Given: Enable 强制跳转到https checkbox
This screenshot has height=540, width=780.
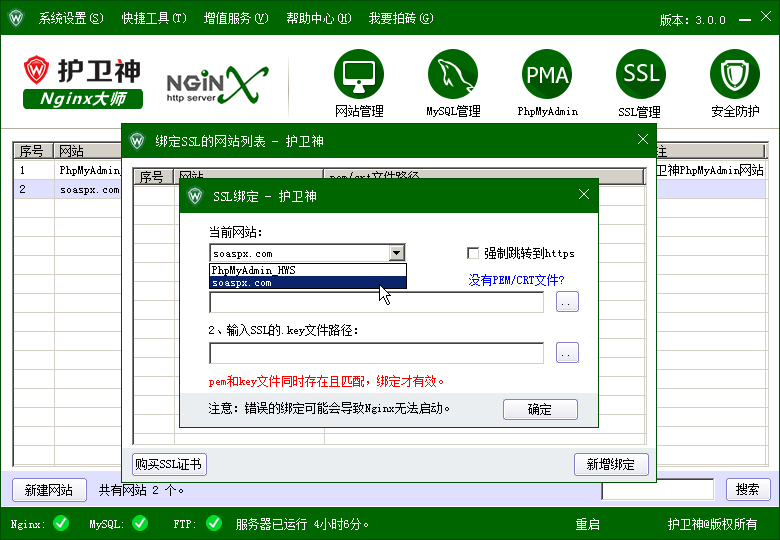Looking at the screenshot, I should [x=474, y=254].
